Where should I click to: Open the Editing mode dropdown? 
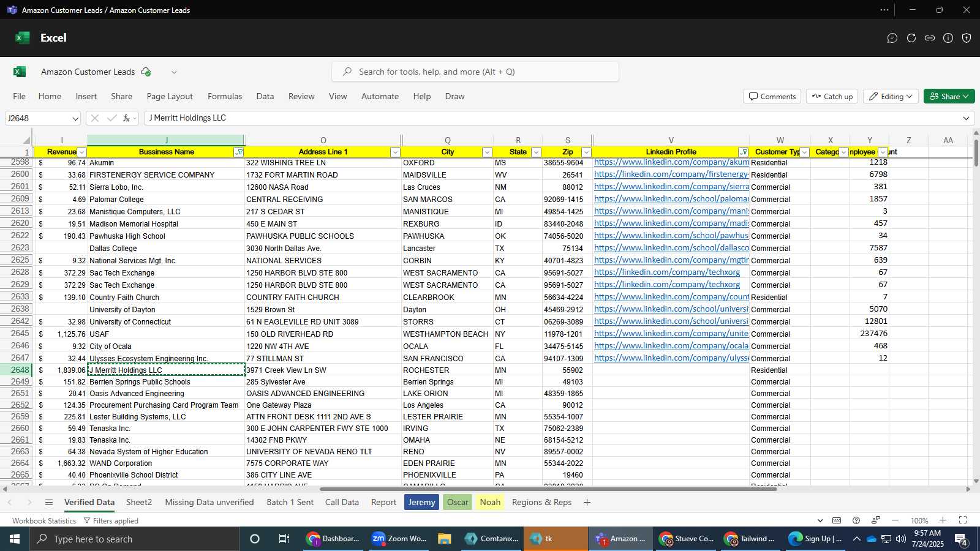point(891,96)
